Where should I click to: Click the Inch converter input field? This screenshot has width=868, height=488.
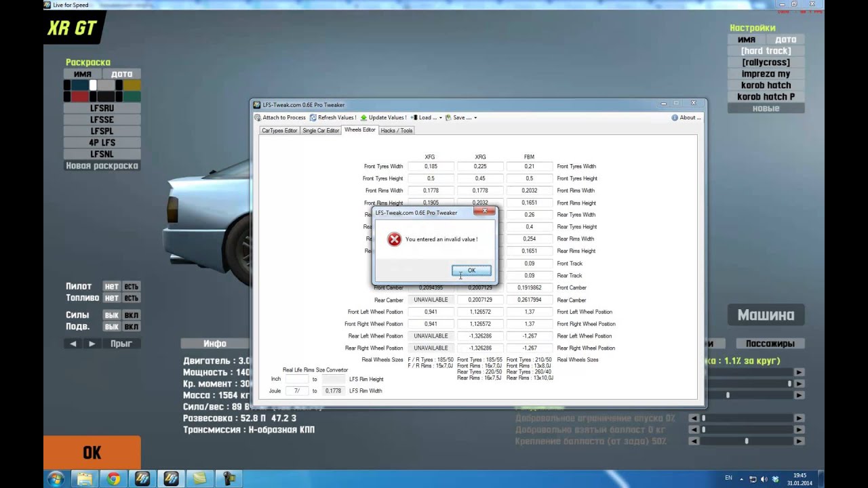(x=296, y=380)
